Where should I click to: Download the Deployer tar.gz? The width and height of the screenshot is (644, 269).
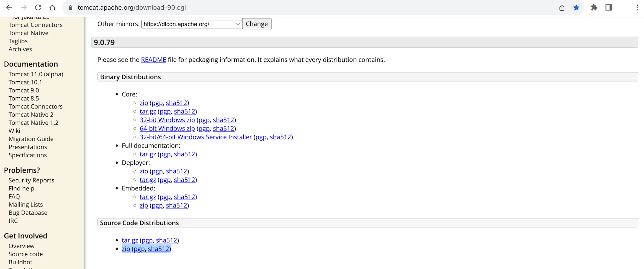point(148,180)
